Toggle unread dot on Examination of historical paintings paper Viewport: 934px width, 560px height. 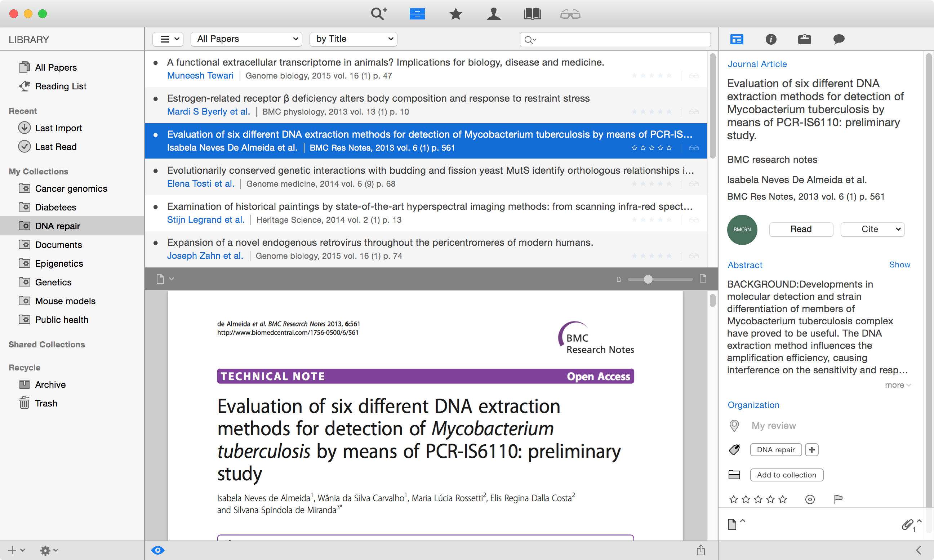155,207
